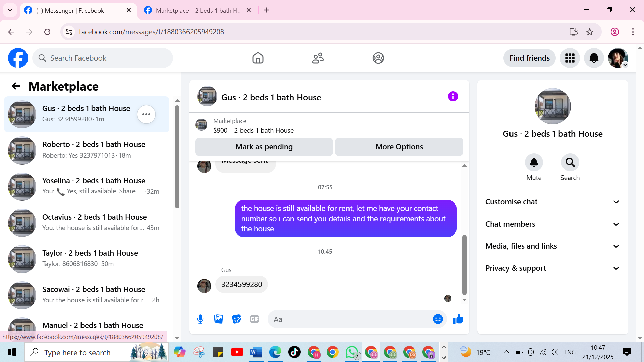The width and height of the screenshot is (644, 362).
Task: Open TikTok from the taskbar
Action: click(x=294, y=352)
